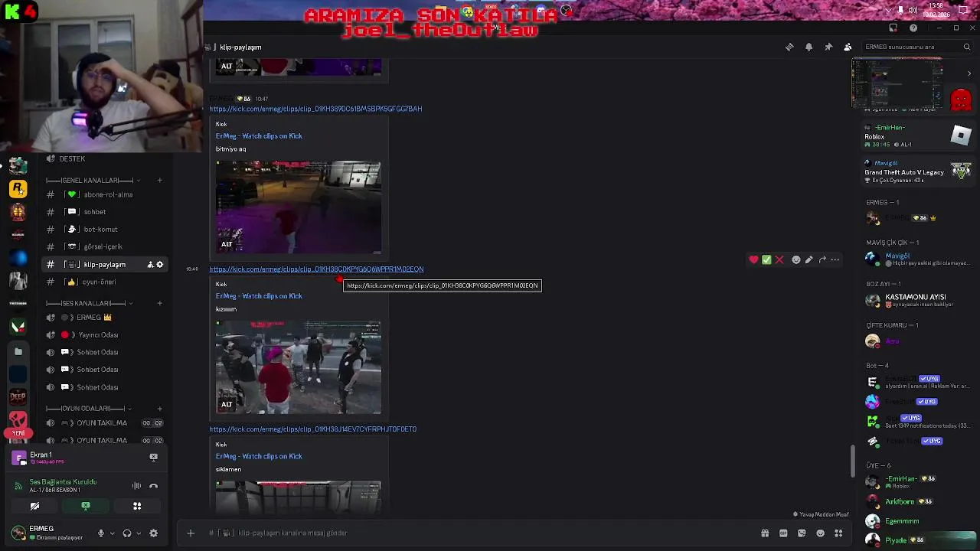980x551 pixels.
Task: Toggle noise suppression waveform icon
Action: point(136,486)
